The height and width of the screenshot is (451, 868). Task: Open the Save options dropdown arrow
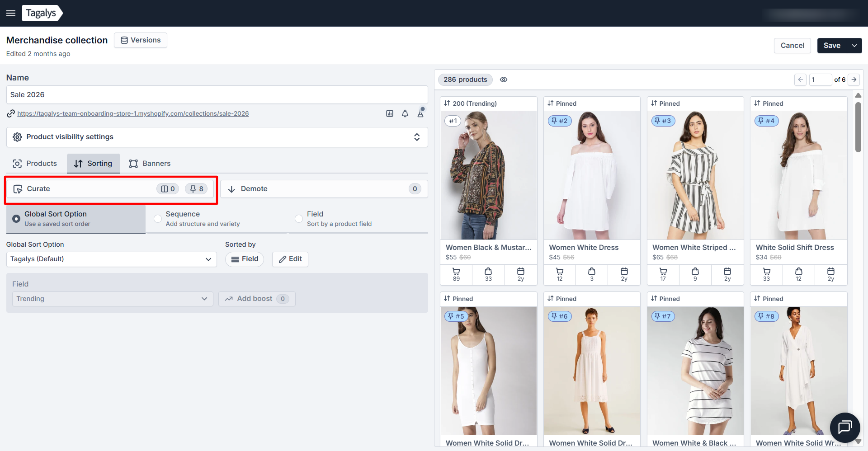pyautogui.click(x=854, y=46)
